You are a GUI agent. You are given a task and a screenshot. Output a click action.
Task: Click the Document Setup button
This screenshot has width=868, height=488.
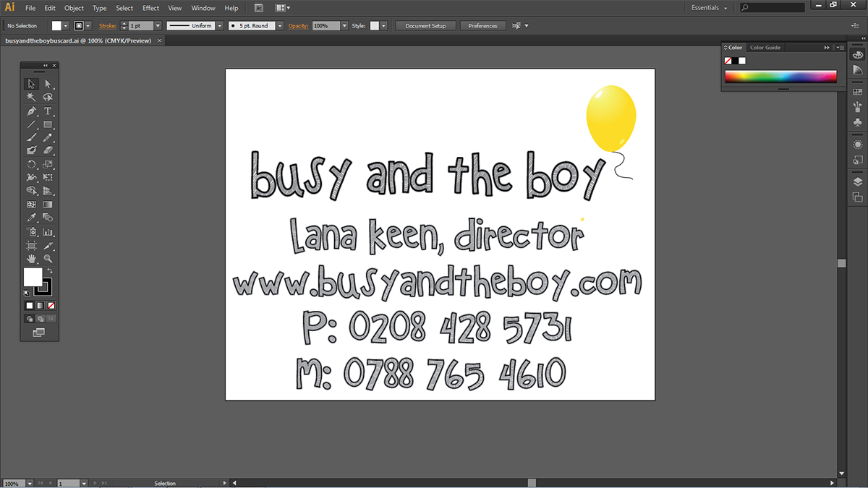[x=425, y=26]
